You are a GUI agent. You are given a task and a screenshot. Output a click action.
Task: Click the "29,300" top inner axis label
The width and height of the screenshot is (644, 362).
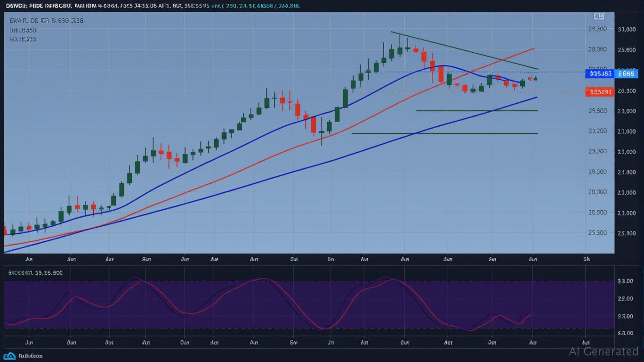coord(597,29)
